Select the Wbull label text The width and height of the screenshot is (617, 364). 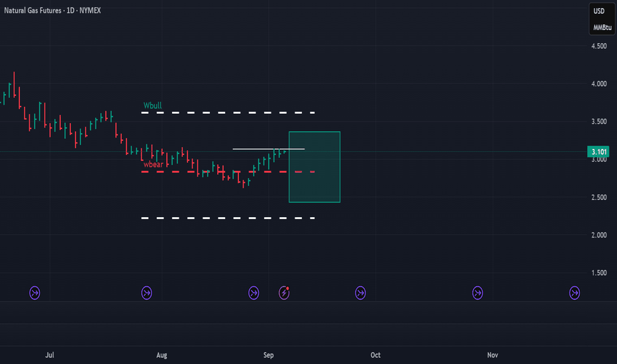click(152, 105)
